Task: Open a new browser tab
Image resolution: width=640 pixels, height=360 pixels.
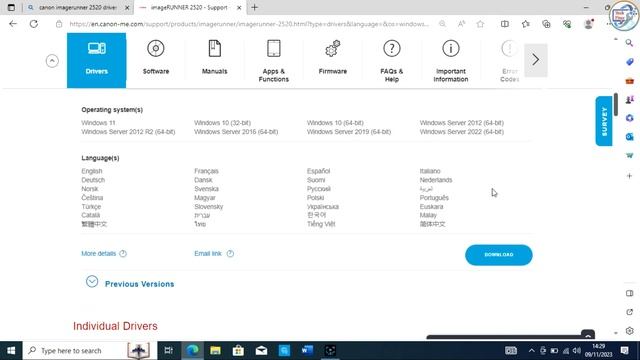Action: coord(254,7)
